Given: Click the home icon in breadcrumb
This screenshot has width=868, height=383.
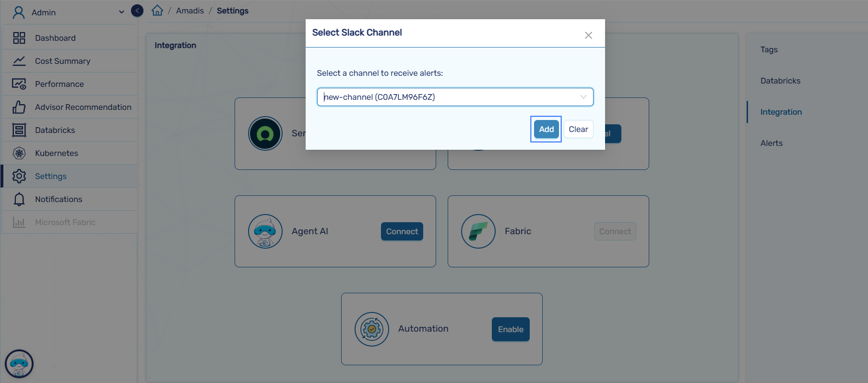Looking at the screenshot, I should click(157, 11).
